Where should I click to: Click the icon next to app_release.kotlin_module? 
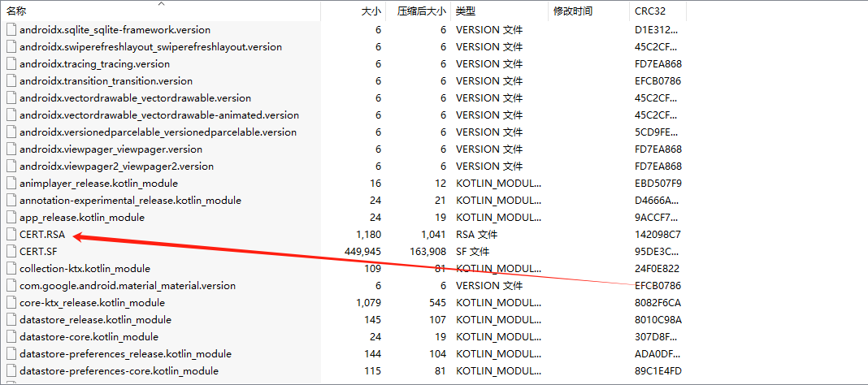[x=11, y=218]
